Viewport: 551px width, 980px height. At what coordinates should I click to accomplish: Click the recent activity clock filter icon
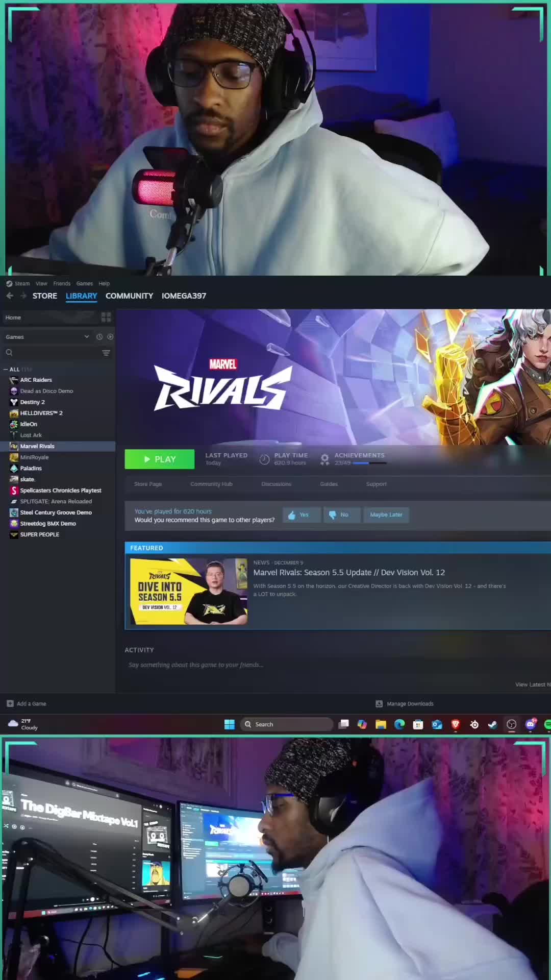point(99,337)
